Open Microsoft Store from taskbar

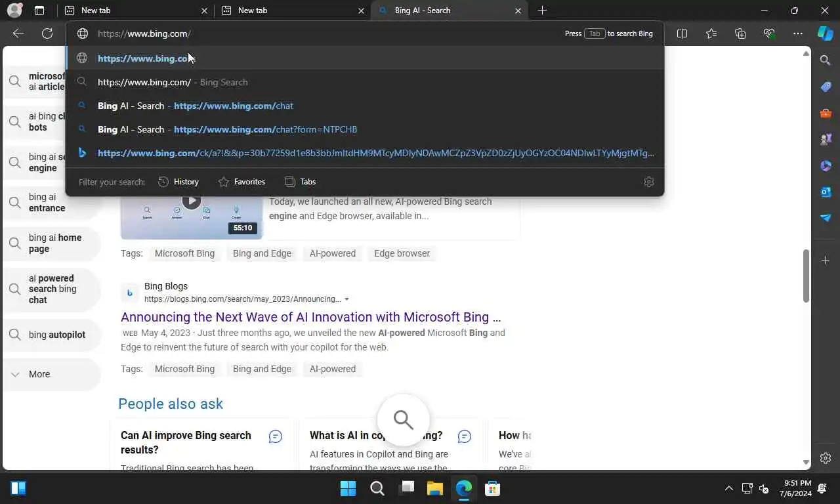pyautogui.click(x=492, y=488)
